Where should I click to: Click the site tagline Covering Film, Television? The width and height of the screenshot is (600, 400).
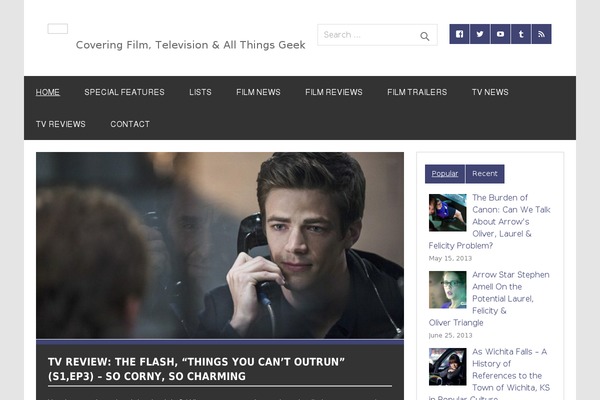[191, 45]
